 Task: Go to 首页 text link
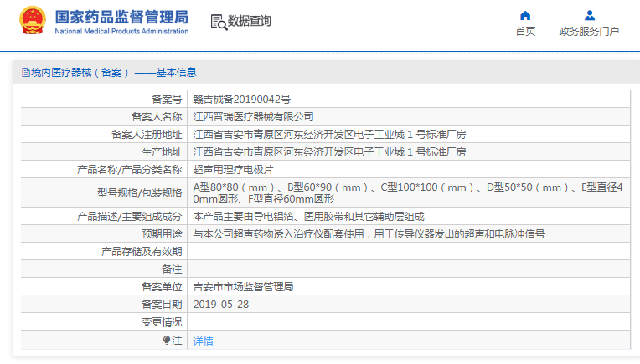click(x=525, y=32)
